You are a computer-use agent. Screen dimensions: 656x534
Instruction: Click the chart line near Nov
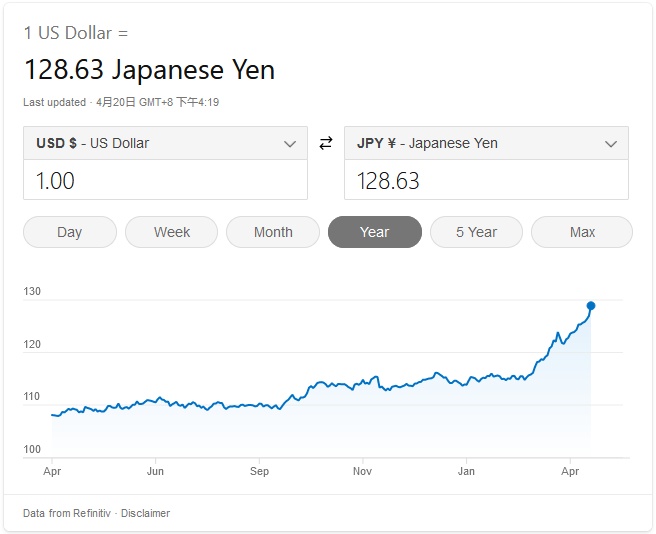point(362,382)
